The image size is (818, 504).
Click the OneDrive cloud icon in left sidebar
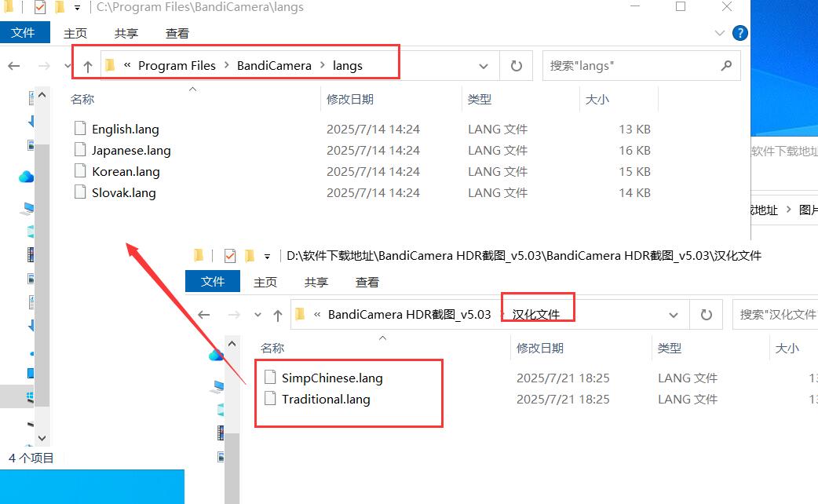[x=26, y=177]
